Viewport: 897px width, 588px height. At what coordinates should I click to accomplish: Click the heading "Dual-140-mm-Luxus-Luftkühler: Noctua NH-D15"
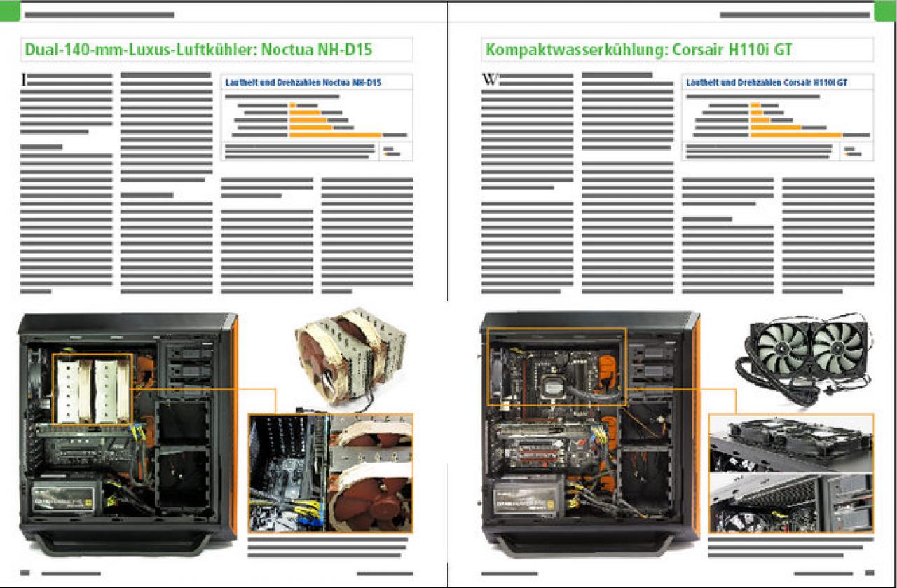[198, 50]
